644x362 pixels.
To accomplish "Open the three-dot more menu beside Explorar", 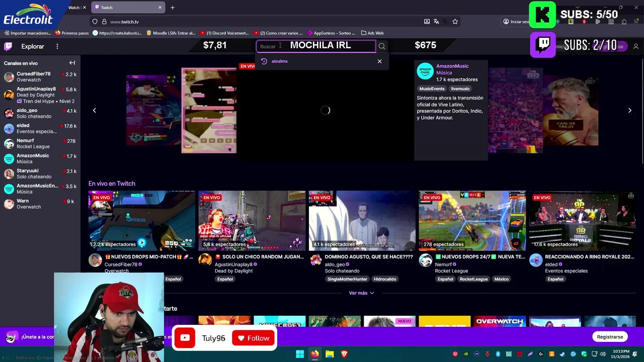I will (x=57, y=46).
